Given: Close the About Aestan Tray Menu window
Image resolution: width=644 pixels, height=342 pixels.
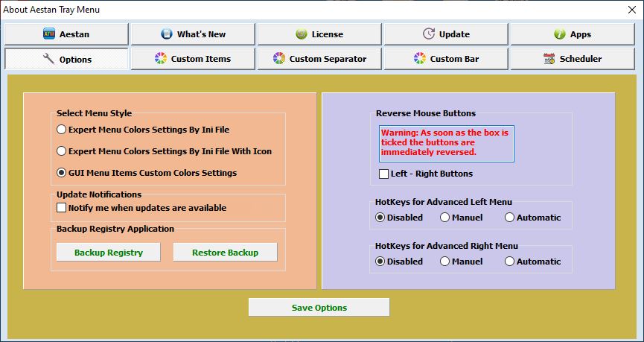Looking at the screenshot, I should pos(632,10).
